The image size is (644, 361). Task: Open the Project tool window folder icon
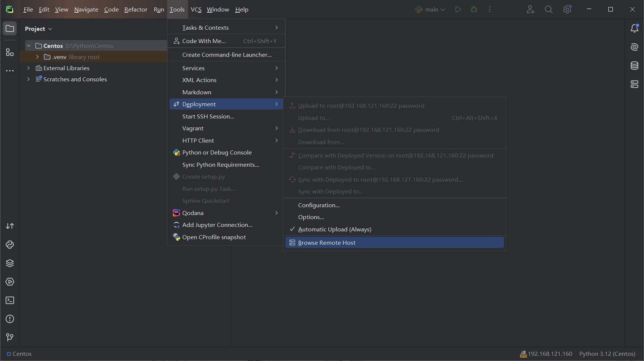[x=10, y=29]
